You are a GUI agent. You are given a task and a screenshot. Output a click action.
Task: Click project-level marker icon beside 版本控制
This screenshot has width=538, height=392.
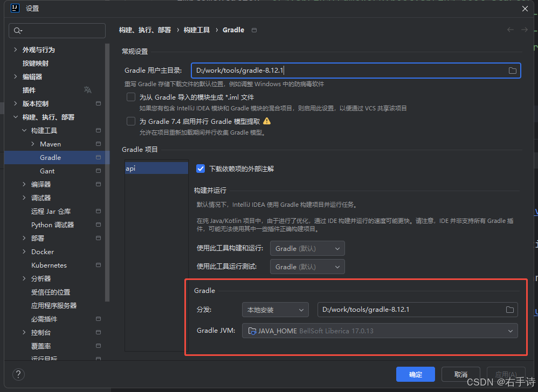(99, 103)
